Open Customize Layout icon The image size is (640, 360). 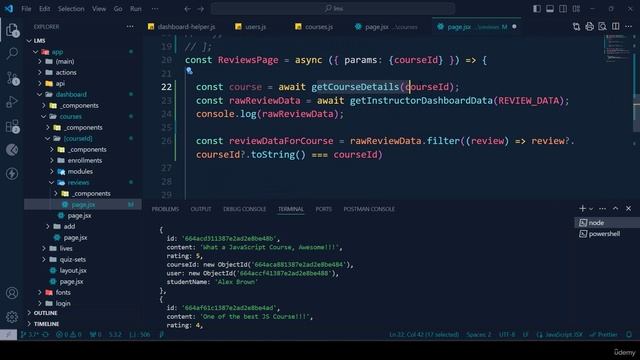(x=576, y=9)
